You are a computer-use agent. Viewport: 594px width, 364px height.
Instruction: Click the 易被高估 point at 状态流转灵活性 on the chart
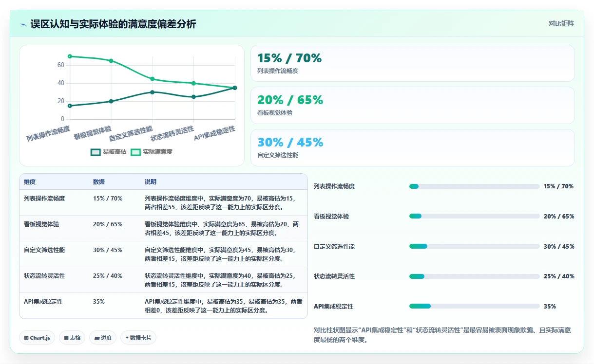[x=193, y=97]
